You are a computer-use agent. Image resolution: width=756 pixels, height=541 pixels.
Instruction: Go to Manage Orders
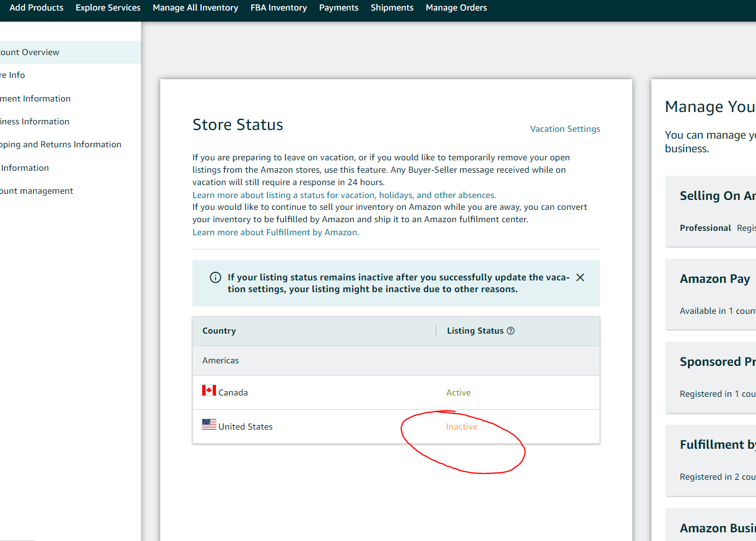coord(457,7)
